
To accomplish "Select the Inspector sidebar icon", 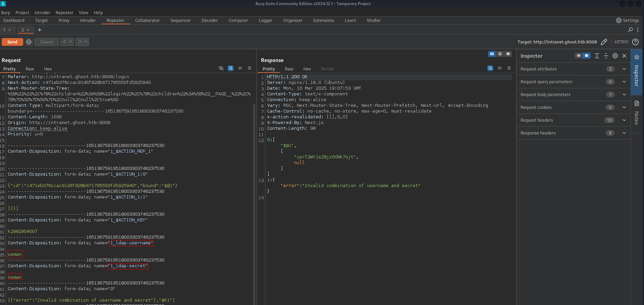I will 637,72.
